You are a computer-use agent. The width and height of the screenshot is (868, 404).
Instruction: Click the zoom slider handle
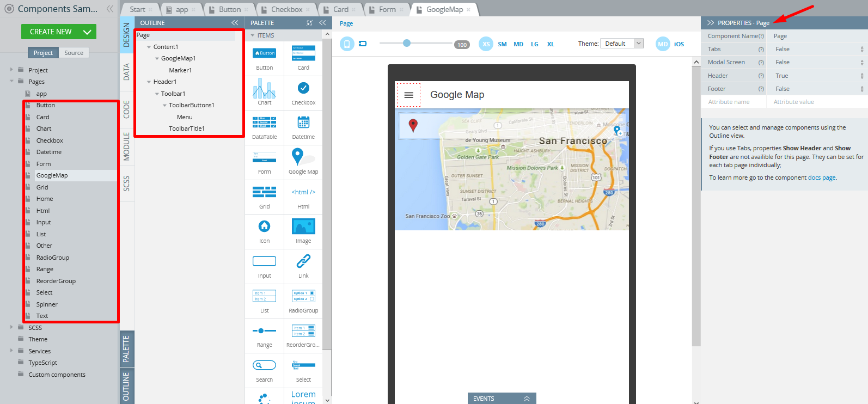pyautogui.click(x=407, y=43)
